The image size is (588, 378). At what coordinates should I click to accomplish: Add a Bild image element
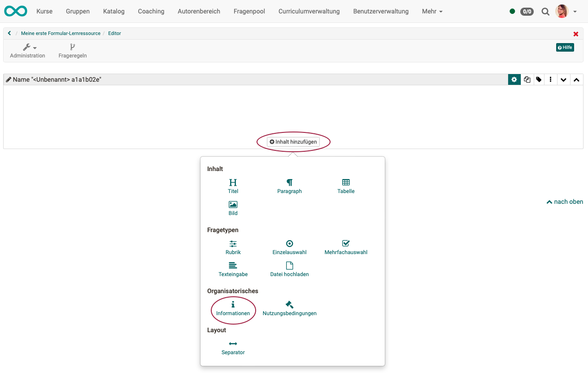(233, 208)
